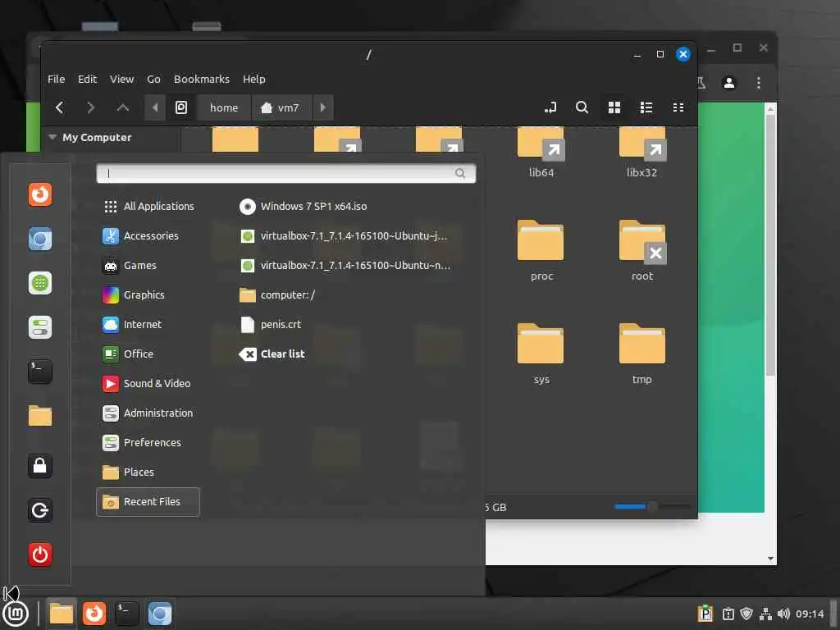This screenshot has width=840, height=630.
Task: Click the file manager search magnifier icon
Action: (x=582, y=107)
